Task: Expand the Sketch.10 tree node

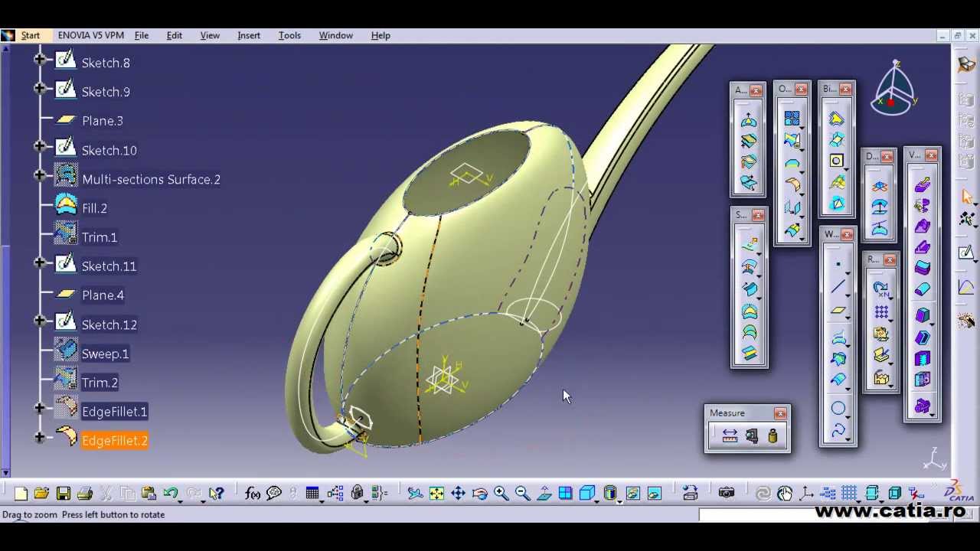Action: click(40, 146)
